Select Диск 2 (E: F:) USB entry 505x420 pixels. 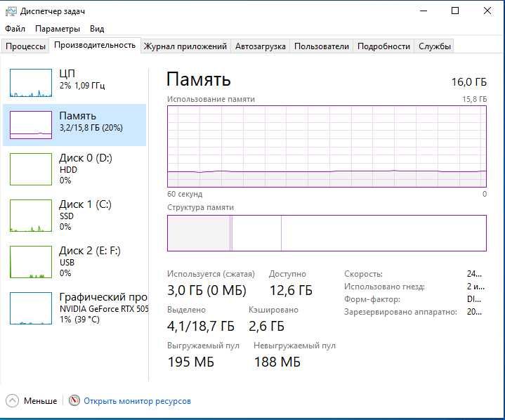point(74,262)
